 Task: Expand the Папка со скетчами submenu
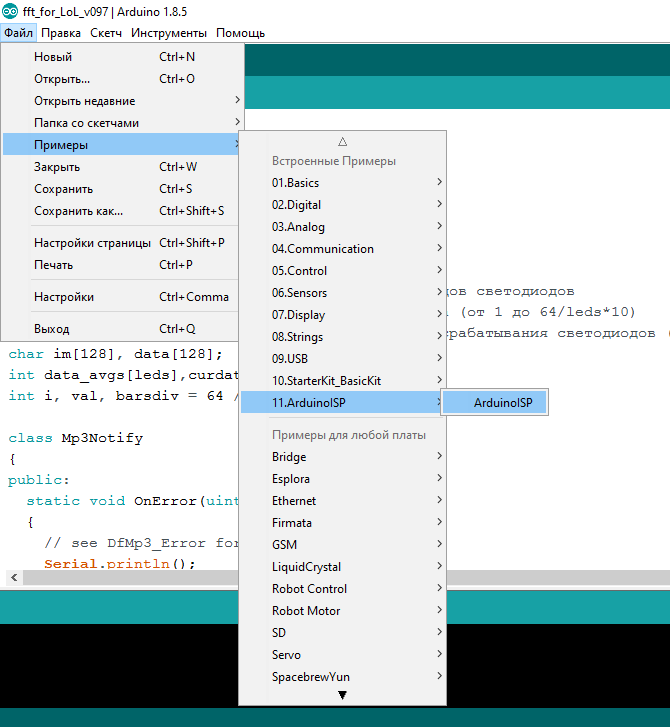87,123
